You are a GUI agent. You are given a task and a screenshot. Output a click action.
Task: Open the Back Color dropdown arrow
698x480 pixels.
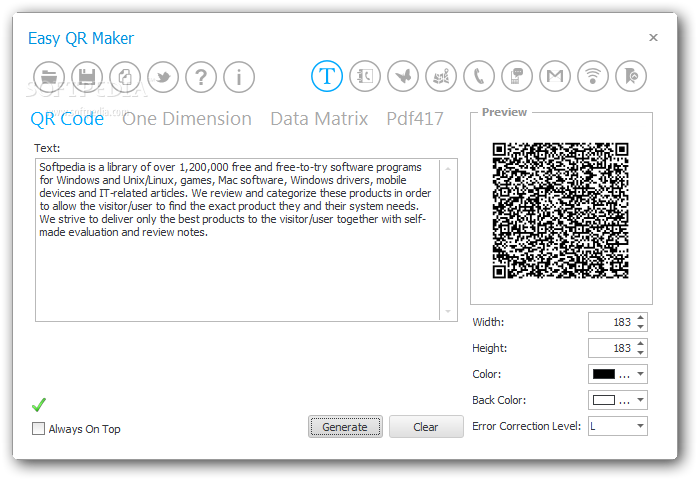640,400
